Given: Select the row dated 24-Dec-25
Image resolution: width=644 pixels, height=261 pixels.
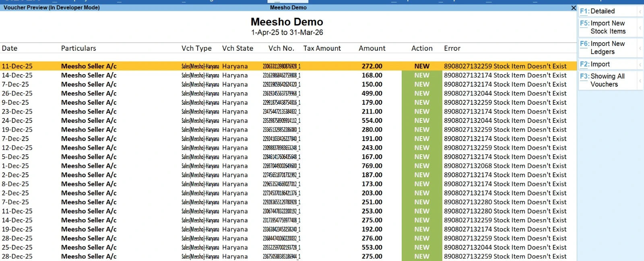Looking at the screenshot, I should click(288, 120).
